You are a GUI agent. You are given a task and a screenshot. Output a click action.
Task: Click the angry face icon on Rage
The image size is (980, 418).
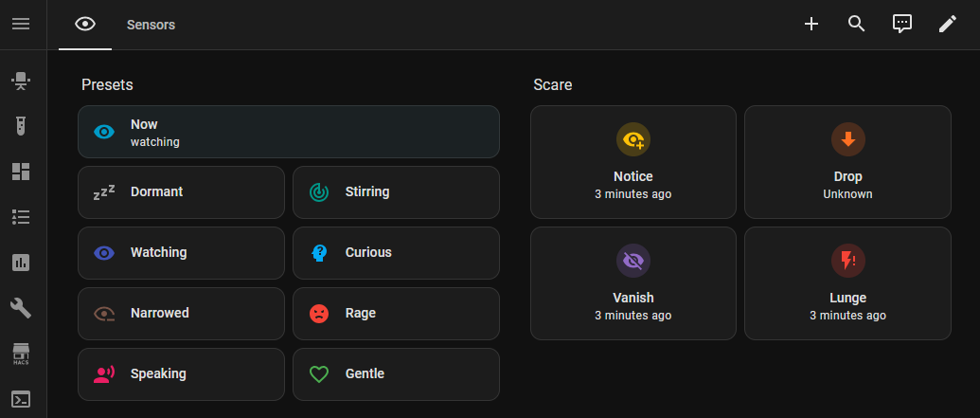pyautogui.click(x=319, y=314)
